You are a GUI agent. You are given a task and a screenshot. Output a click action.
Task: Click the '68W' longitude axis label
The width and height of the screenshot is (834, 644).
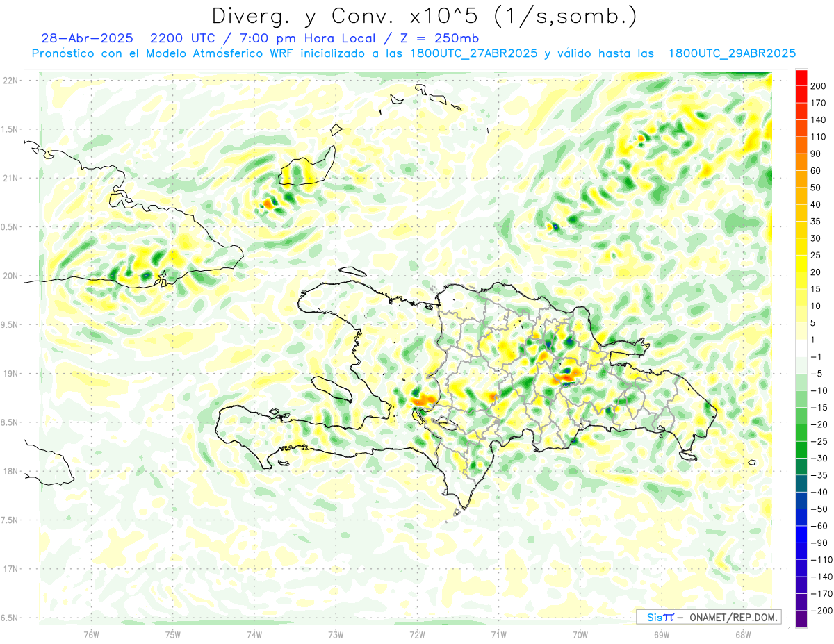pyautogui.click(x=743, y=634)
